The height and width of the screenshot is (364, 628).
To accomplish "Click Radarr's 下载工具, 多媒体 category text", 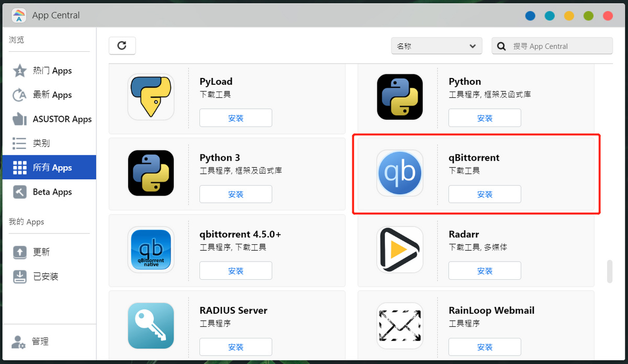I will coord(478,247).
